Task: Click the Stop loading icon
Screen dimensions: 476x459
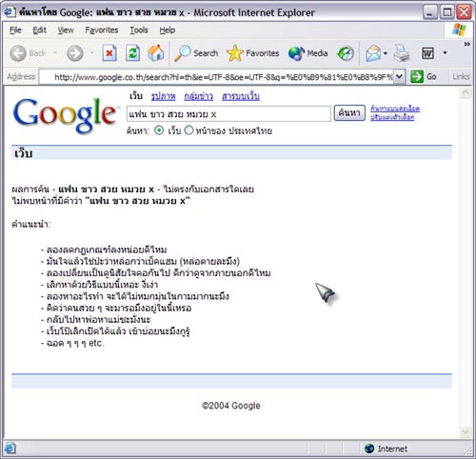Action: click(109, 53)
